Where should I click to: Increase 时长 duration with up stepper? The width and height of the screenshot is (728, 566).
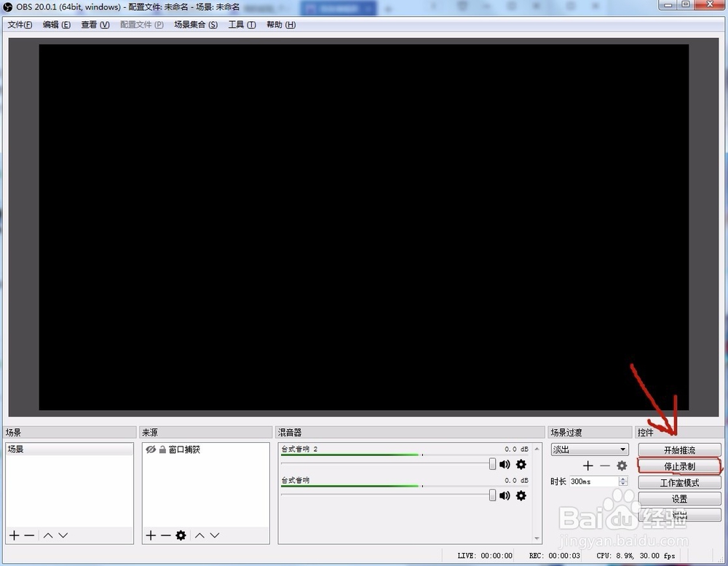(623, 479)
